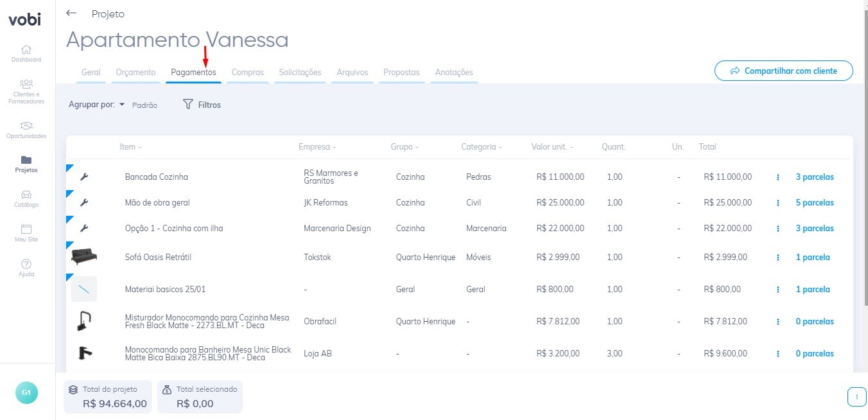Open the Filtros button
The width and height of the screenshot is (868, 420).
click(x=202, y=105)
